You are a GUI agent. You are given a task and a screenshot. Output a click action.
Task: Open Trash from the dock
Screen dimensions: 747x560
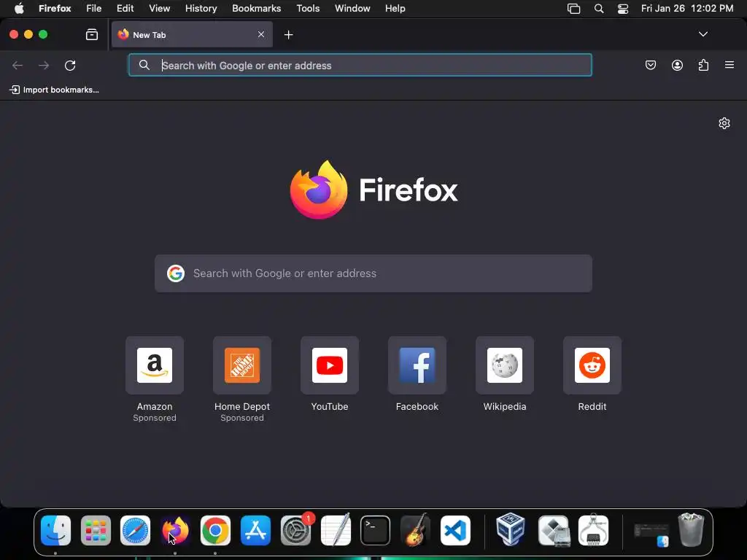(692, 529)
